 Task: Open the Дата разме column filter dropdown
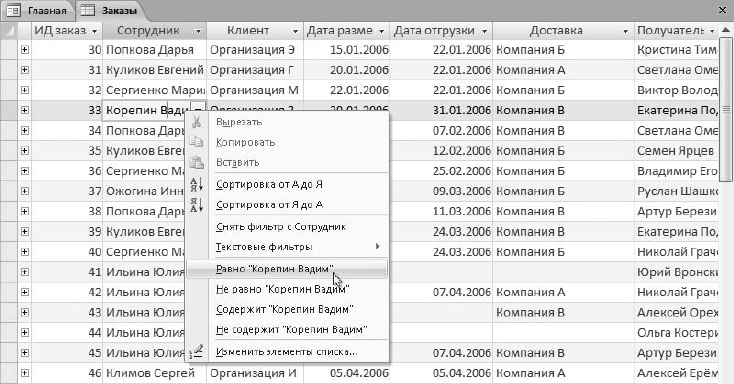click(382, 31)
